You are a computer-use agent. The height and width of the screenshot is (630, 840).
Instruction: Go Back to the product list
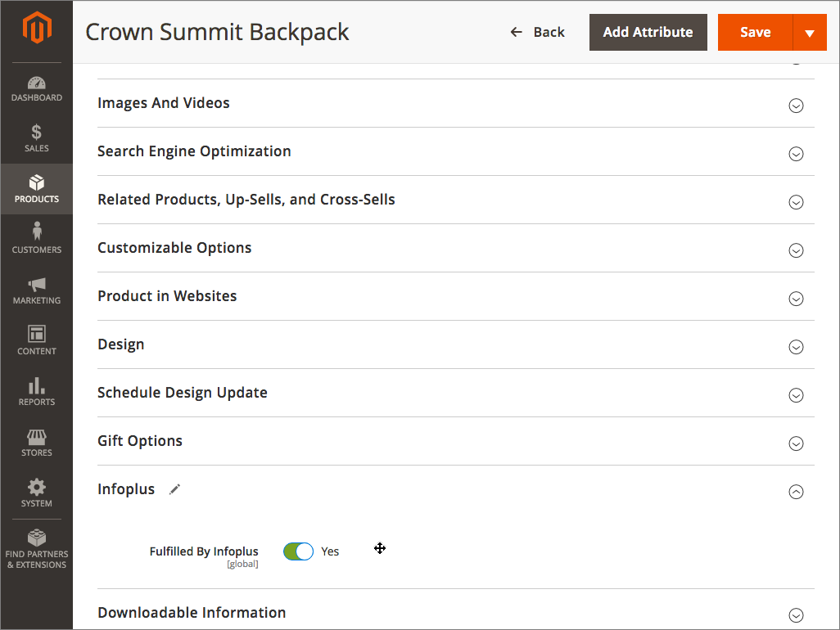pyautogui.click(x=537, y=33)
